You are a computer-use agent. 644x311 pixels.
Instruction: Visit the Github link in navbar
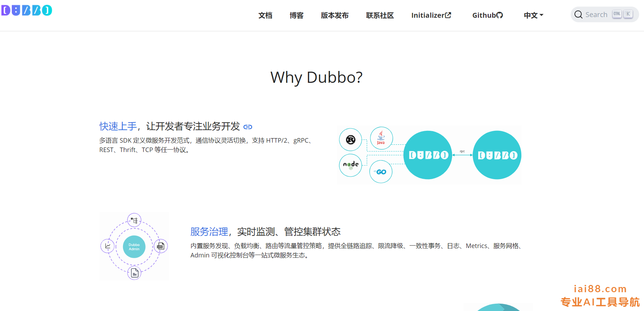488,15
